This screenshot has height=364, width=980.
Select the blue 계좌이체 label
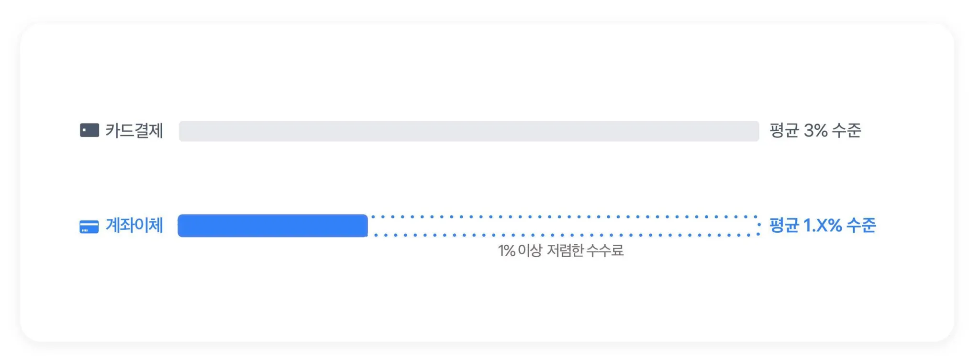pos(134,225)
